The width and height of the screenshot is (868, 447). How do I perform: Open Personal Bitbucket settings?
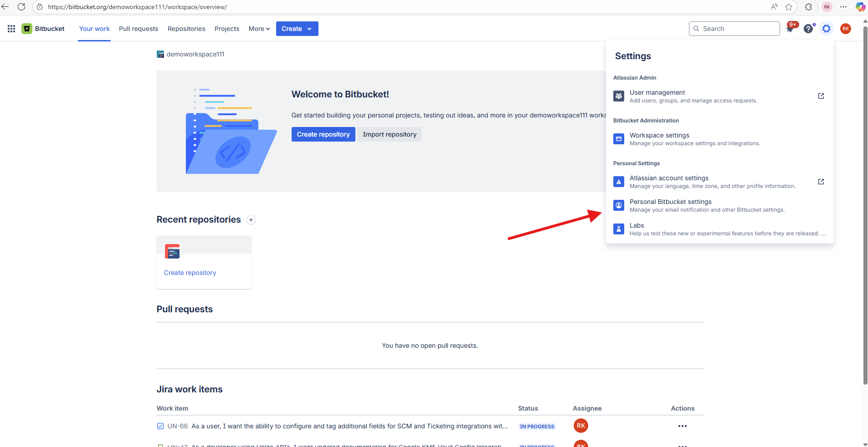[x=670, y=202]
